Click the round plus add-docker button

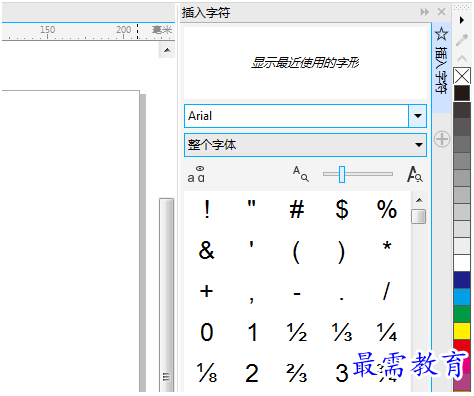tap(442, 139)
